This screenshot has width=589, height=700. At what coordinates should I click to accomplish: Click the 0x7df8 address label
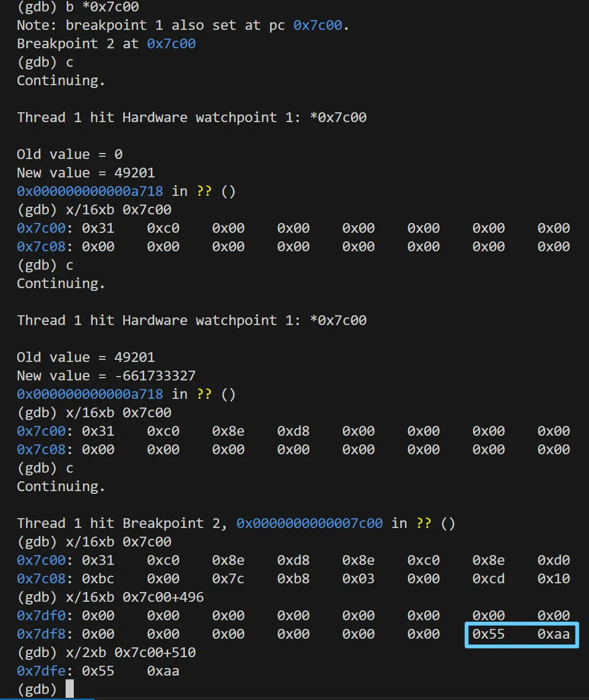coord(41,634)
